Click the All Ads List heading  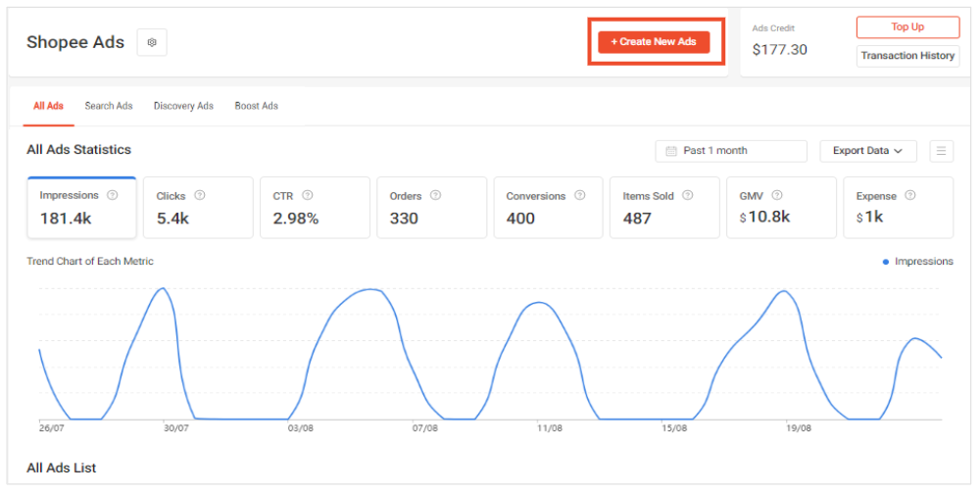pyautogui.click(x=61, y=468)
